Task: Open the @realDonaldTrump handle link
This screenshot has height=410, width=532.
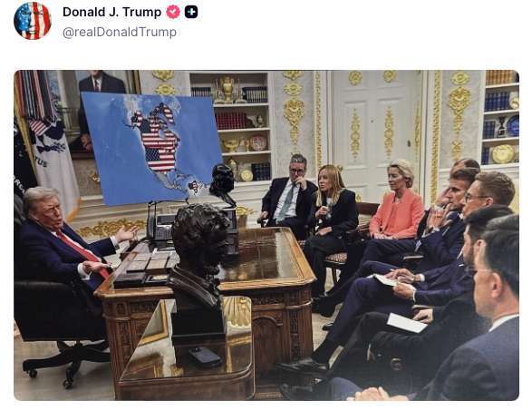Action: click(120, 32)
